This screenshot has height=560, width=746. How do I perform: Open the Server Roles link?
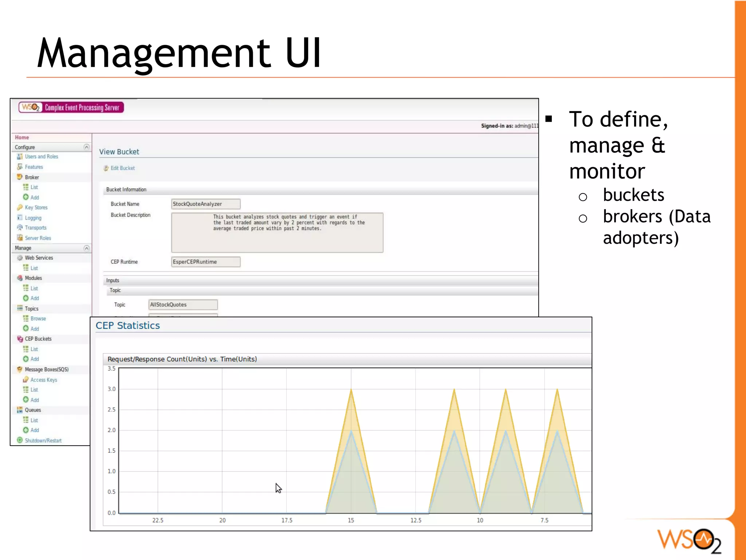tap(38, 238)
